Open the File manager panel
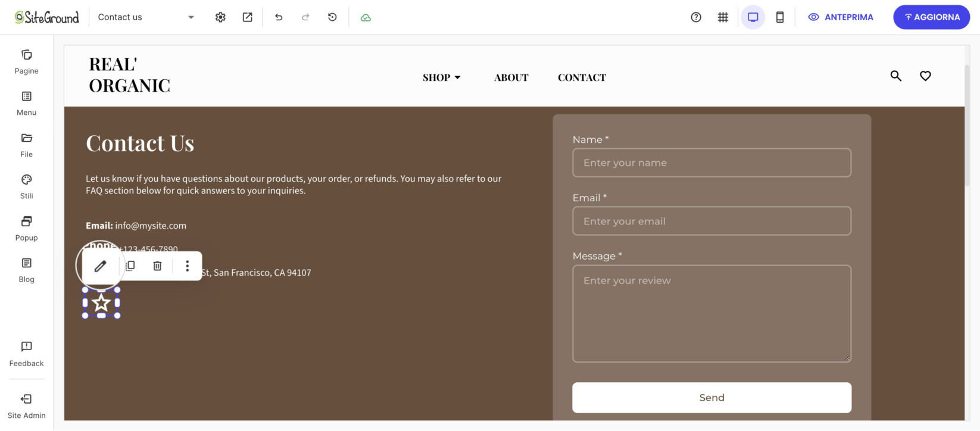980x431 pixels. click(x=26, y=145)
